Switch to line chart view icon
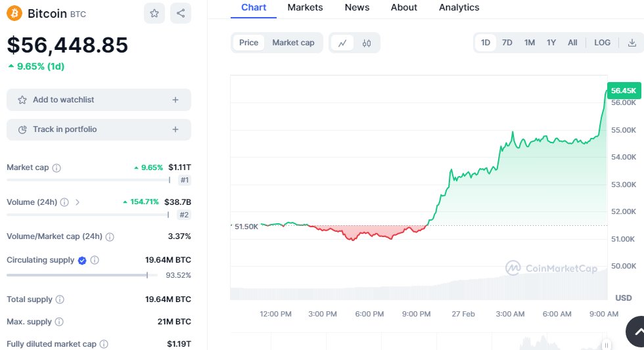Screen dimensions: 644x350 (342, 43)
